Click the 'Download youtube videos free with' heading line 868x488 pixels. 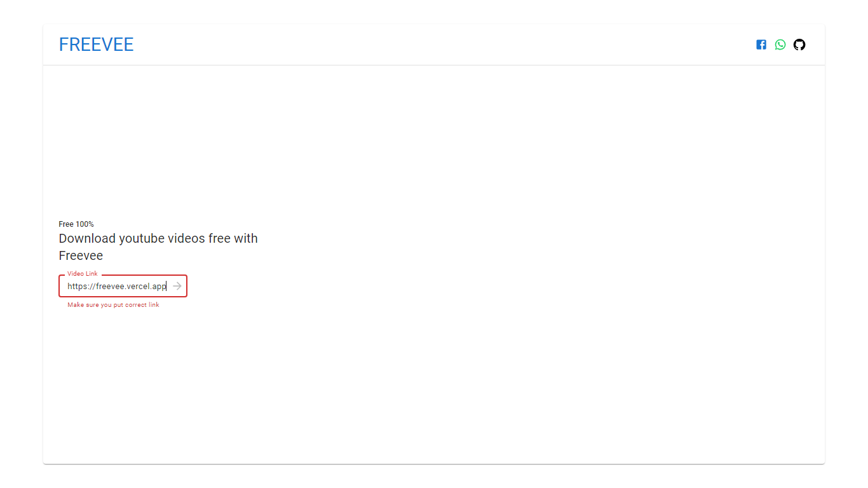[158, 238]
